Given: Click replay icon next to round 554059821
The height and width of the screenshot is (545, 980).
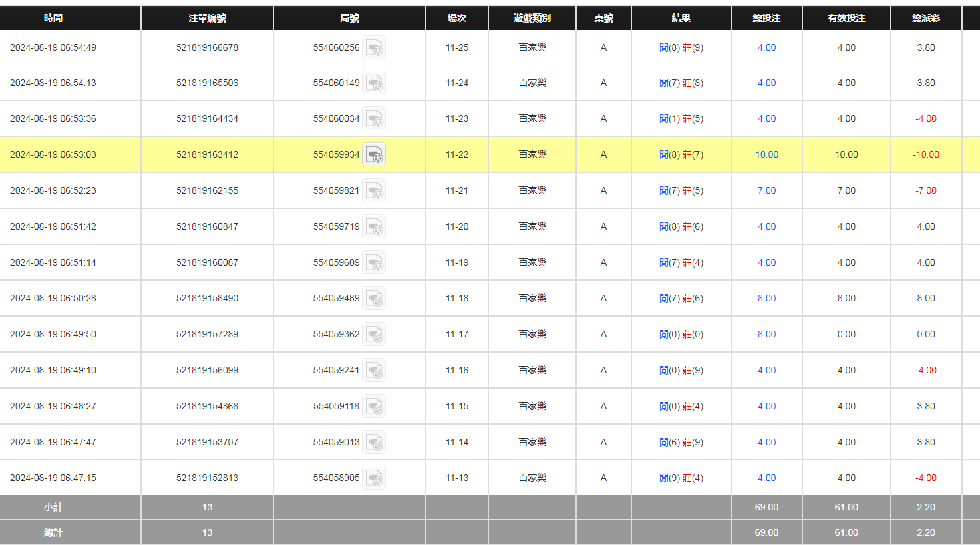Looking at the screenshot, I should click(x=374, y=191).
